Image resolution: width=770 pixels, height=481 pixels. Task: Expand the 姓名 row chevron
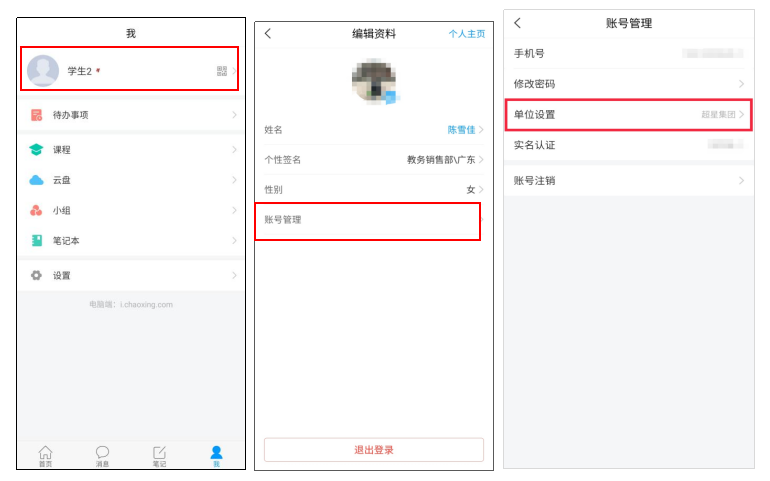pos(480,130)
